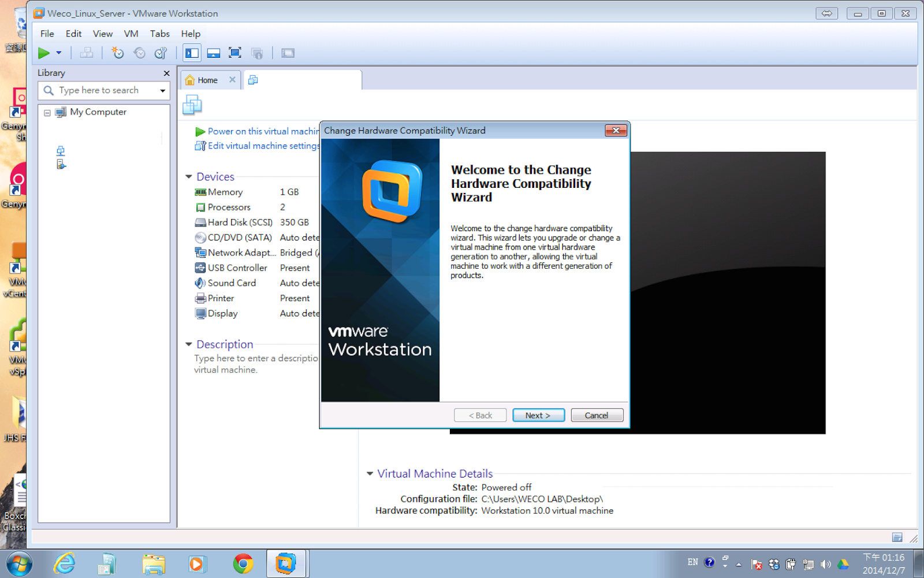The width and height of the screenshot is (924, 578).
Task: Click Cancel in the compatibility wizard
Action: [597, 416]
